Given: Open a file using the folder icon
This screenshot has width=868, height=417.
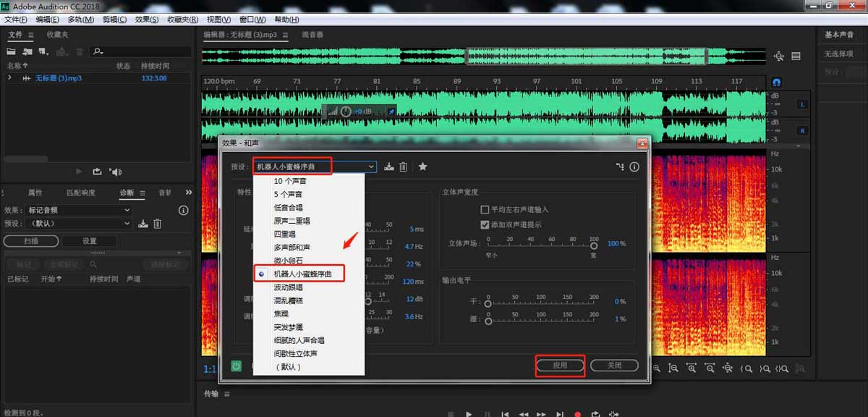Looking at the screenshot, I should [10, 51].
